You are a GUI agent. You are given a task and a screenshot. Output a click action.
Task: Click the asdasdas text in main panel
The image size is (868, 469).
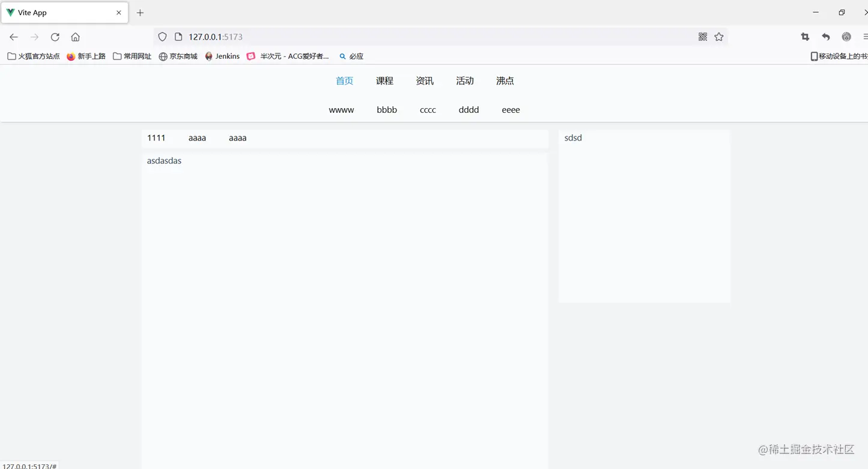(164, 161)
